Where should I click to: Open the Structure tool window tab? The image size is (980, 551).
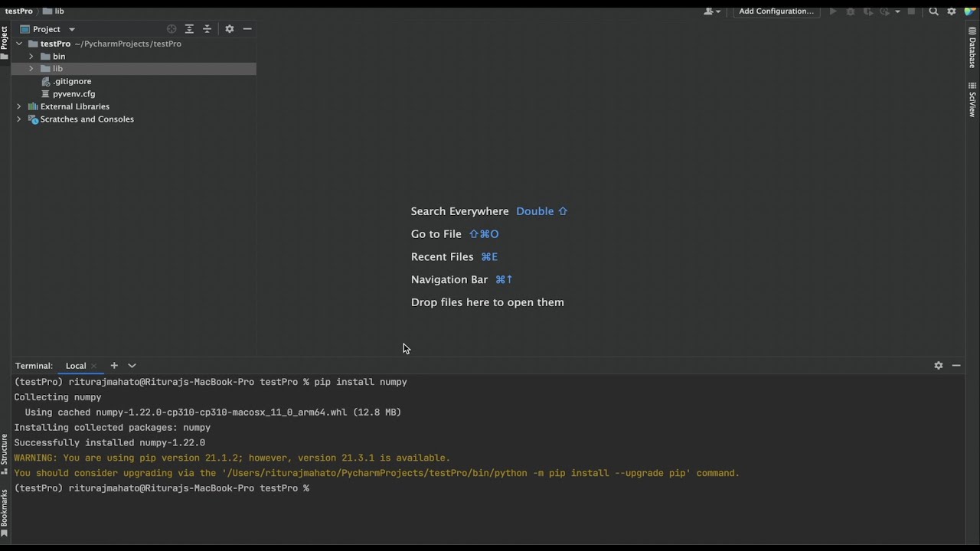tap(5, 455)
